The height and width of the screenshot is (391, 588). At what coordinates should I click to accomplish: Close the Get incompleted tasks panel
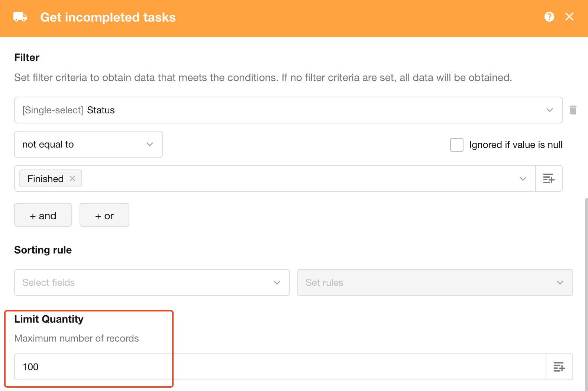pos(569,17)
